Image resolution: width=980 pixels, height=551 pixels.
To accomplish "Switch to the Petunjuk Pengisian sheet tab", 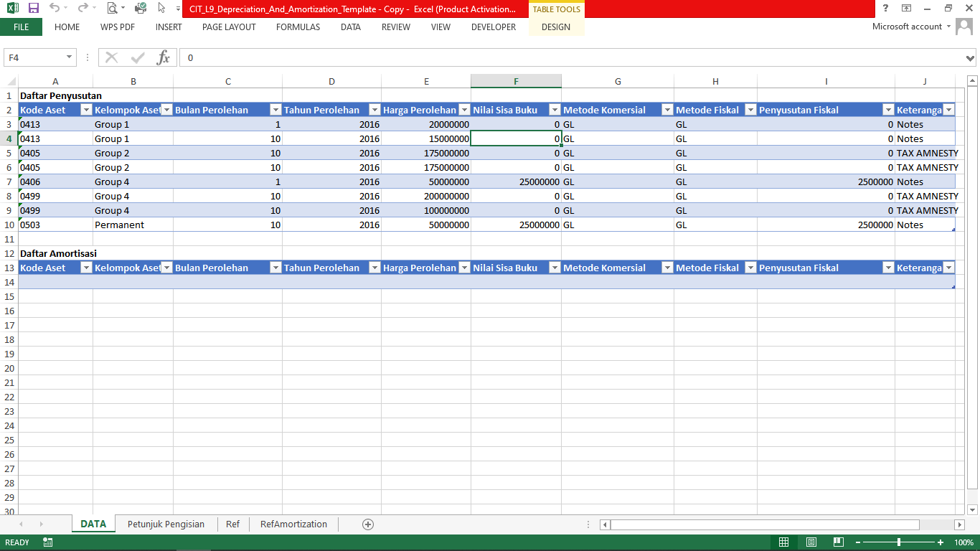I will [x=166, y=524].
